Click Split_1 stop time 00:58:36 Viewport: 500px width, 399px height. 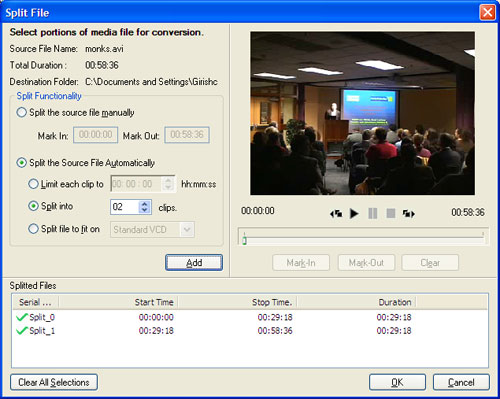pyautogui.click(x=275, y=331)
